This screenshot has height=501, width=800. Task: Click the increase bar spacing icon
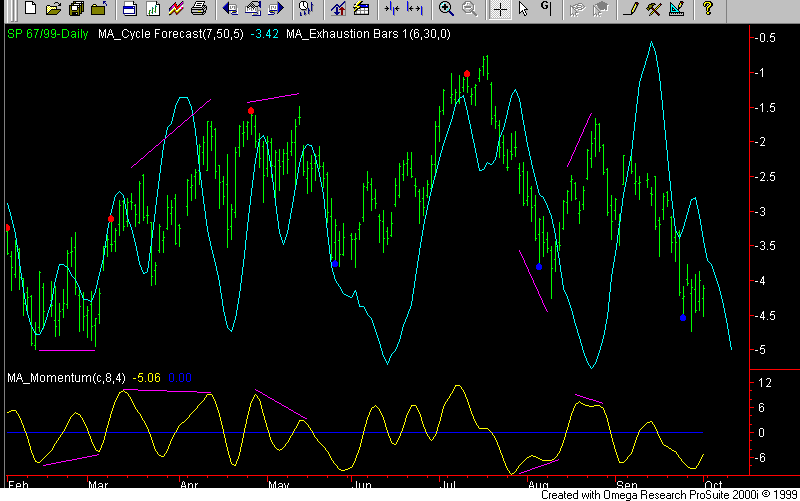pyautogui.click(x=414, y=8)
